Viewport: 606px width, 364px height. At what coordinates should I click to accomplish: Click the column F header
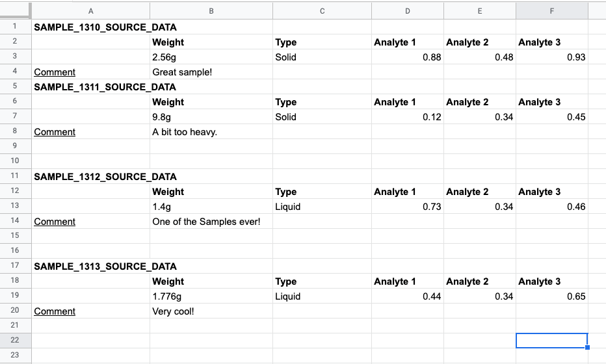(551, 10)
